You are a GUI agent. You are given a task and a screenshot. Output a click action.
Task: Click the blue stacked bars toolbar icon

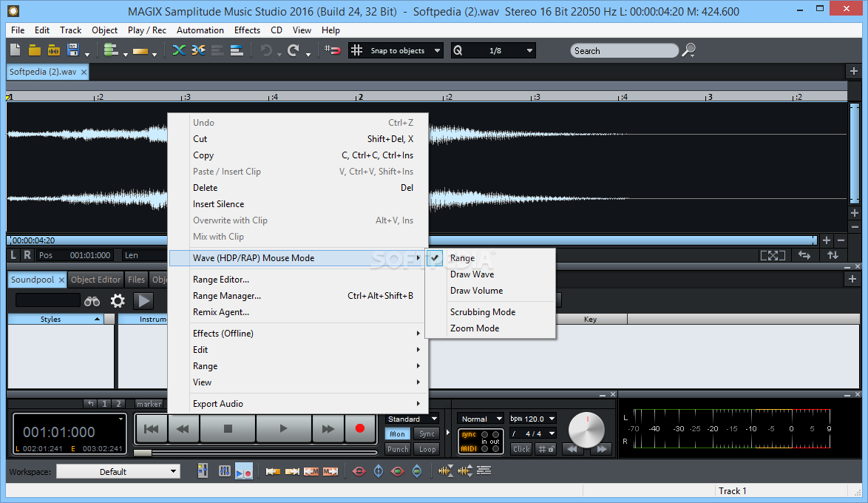point(237,50)
